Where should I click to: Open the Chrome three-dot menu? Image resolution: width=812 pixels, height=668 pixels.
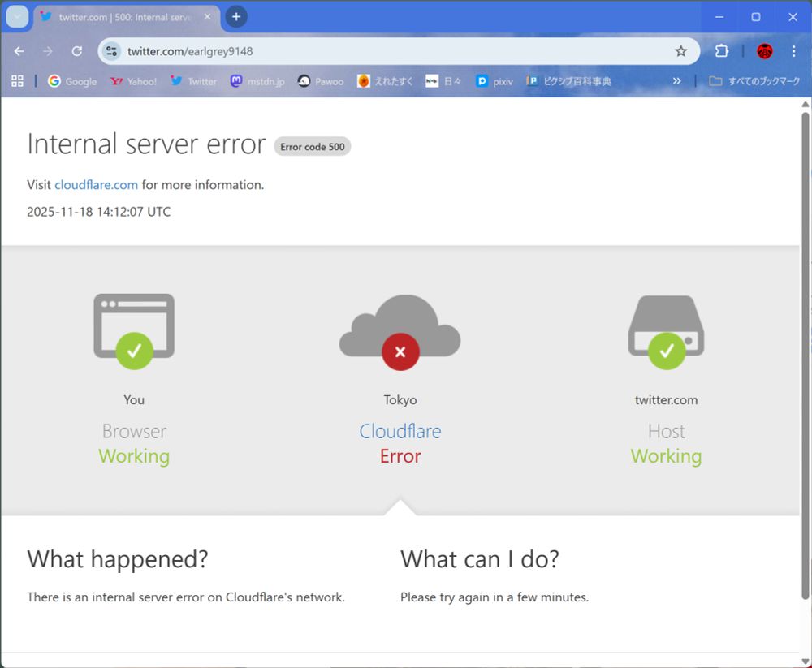point(794,51)
